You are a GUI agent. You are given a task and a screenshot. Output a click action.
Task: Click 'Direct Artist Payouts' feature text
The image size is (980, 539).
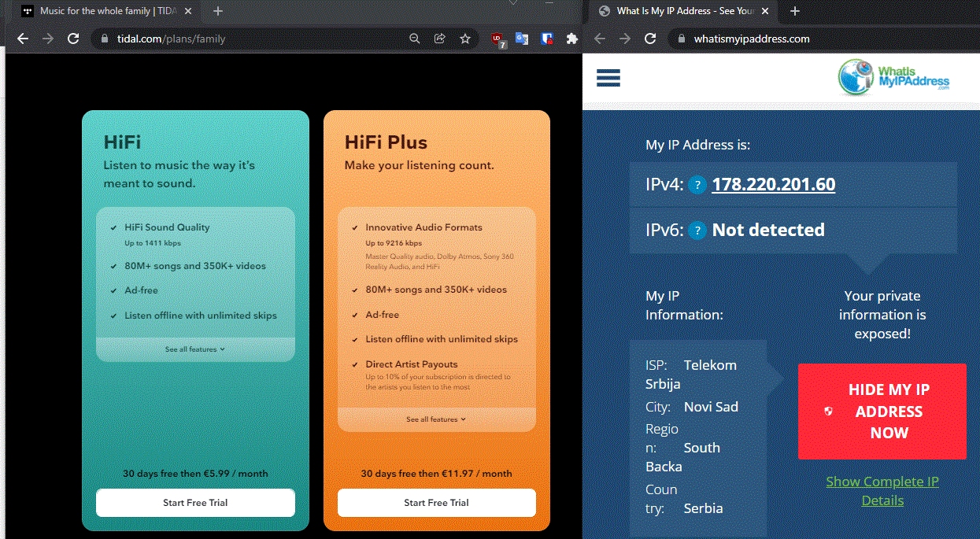point(411,364)
